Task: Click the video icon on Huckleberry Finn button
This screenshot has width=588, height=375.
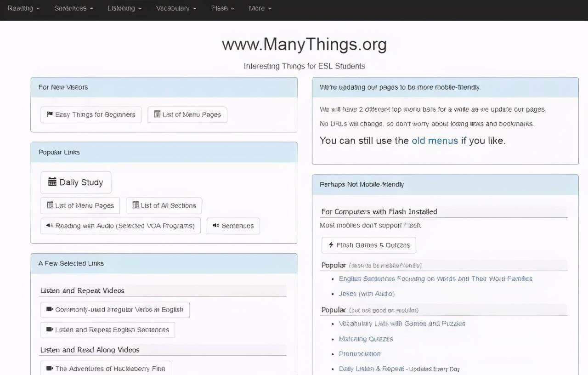Action: point(50,368)
